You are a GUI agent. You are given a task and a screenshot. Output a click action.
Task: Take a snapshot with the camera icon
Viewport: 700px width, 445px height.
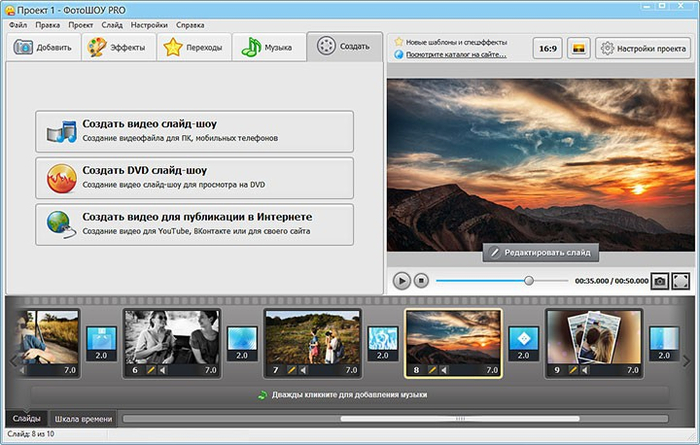pyautogui.click(x=660, y=281)
